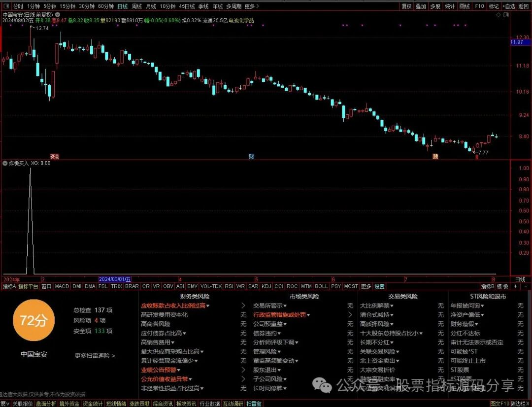Click the 叠加 button
Viewport: 532px width, 407px height.
coord(421,6)
